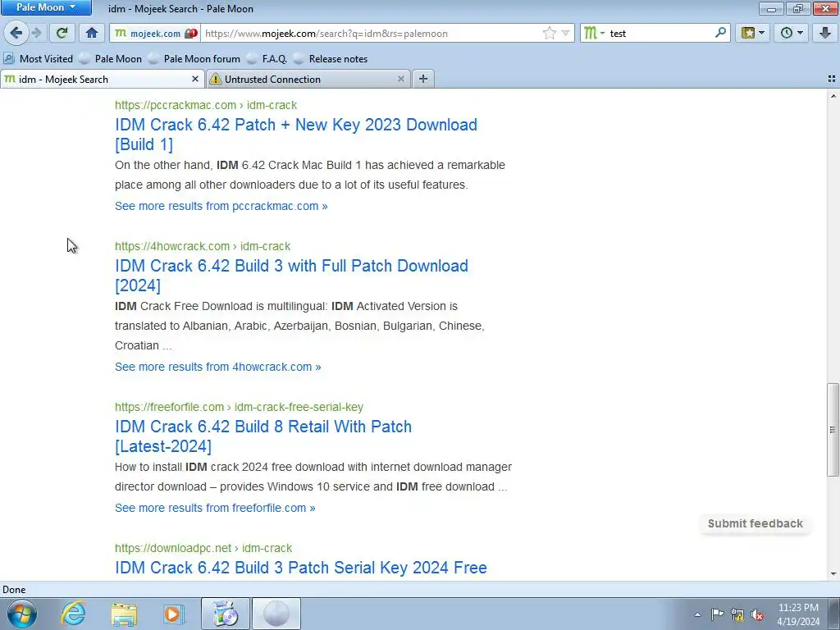See more results from freeforfile.com
Image resolution: width=840 pixels, height=630 pixels.
(215, 508)
